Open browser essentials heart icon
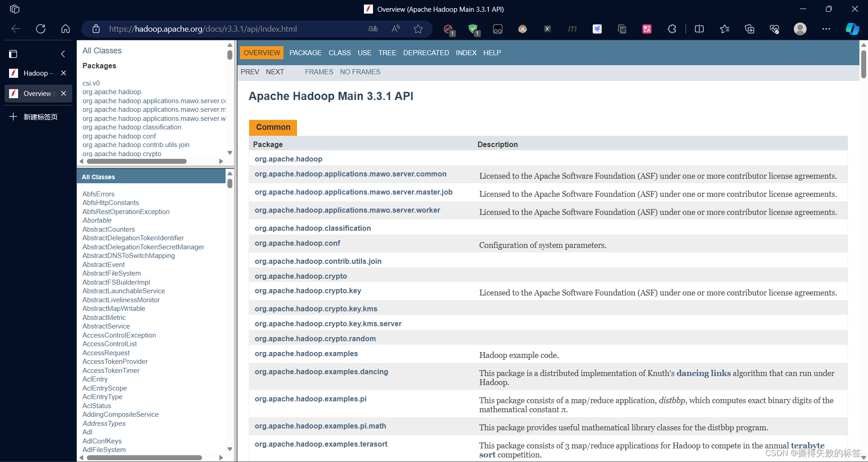This screenshot has height=462, width=868. pyautogui.click(x=774, y=29)
